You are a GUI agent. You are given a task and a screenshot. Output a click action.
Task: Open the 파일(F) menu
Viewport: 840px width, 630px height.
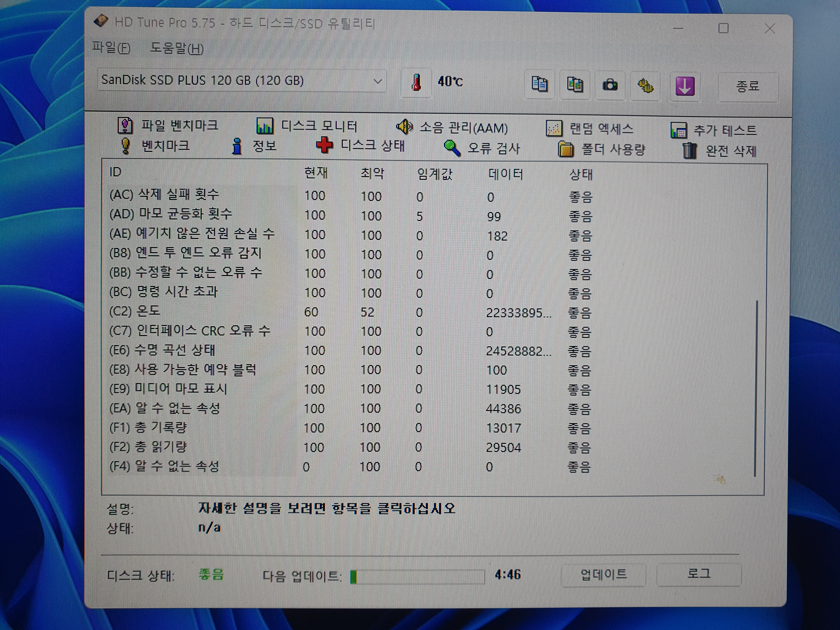[x=111, y=48]
